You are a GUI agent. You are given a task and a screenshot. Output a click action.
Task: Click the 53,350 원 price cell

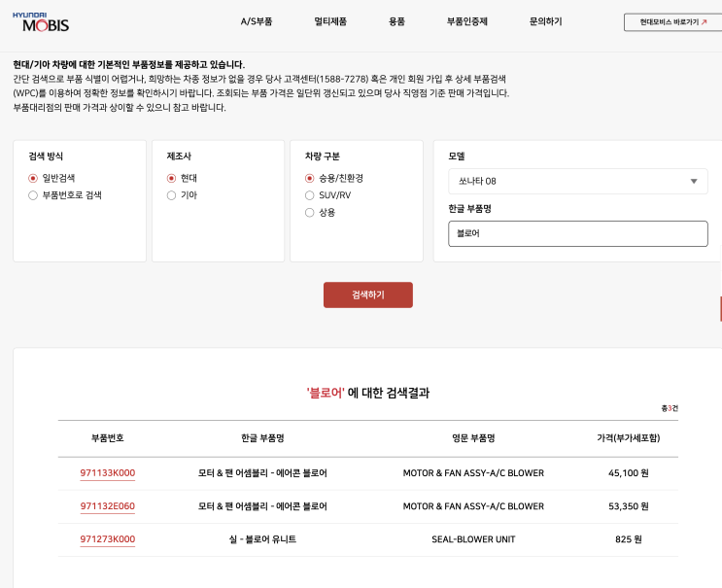click(x=629, y=506)
